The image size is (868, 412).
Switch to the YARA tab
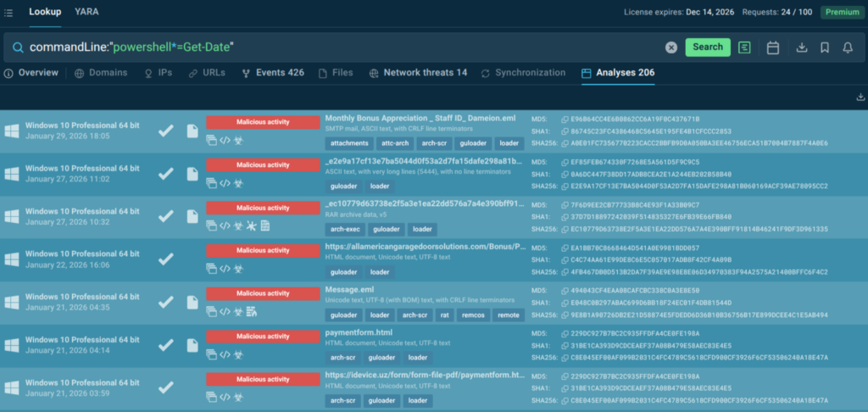[86, 12]
